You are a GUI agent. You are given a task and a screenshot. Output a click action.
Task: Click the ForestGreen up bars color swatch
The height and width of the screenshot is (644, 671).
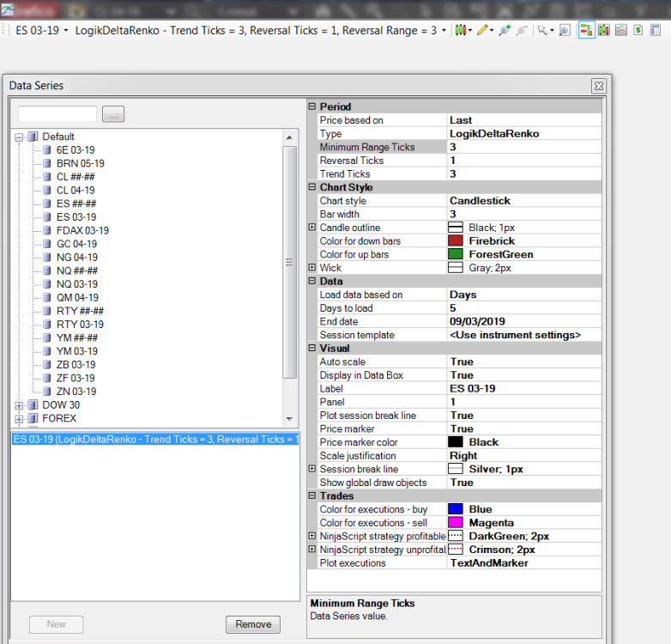[x=456, y=255]
